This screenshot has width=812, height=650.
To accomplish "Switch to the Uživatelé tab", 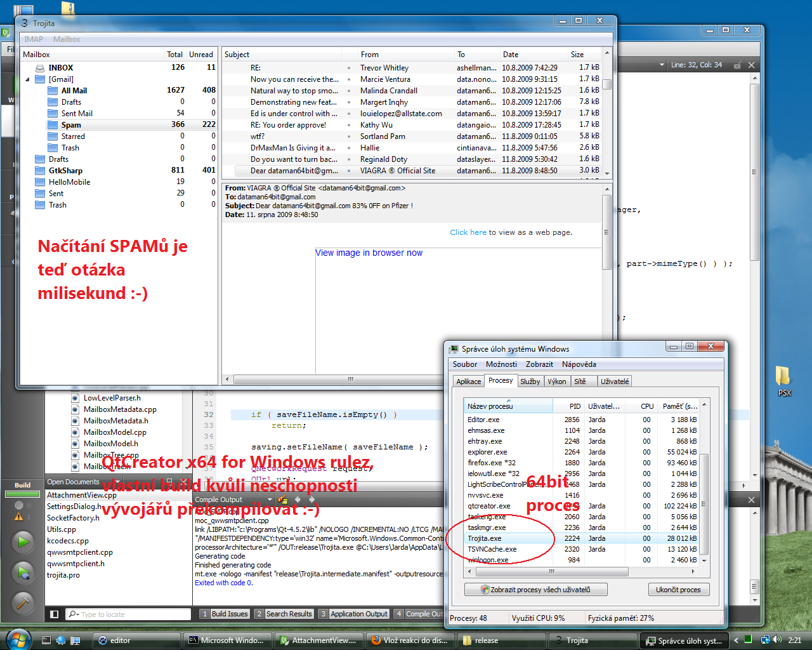I will point(615,381).
